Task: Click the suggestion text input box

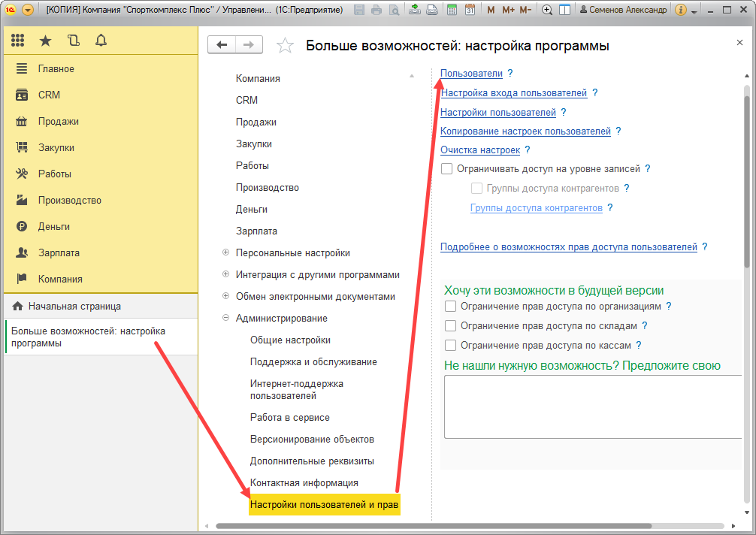Action: (x=593, y=407)
